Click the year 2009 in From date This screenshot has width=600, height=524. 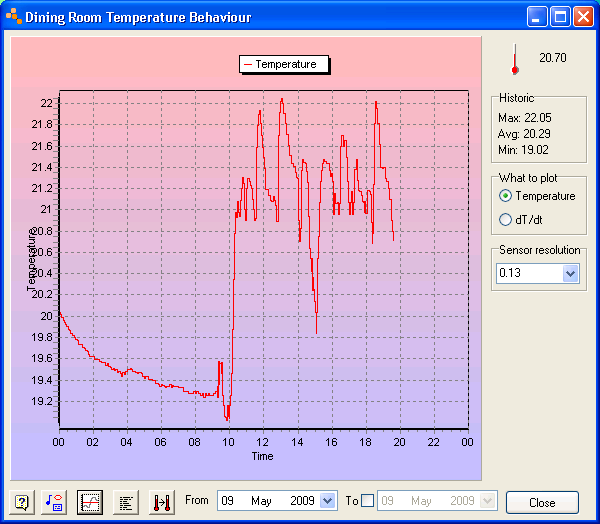(x=302, y=501)
